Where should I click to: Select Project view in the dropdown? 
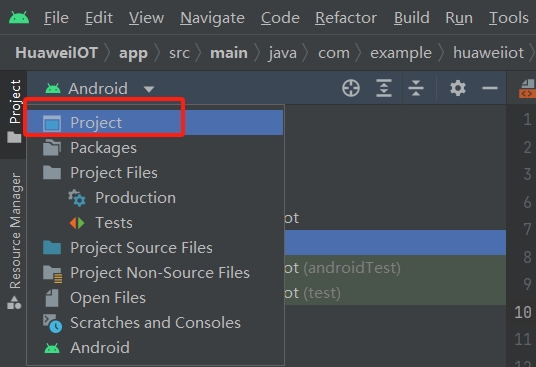[155, 123]
